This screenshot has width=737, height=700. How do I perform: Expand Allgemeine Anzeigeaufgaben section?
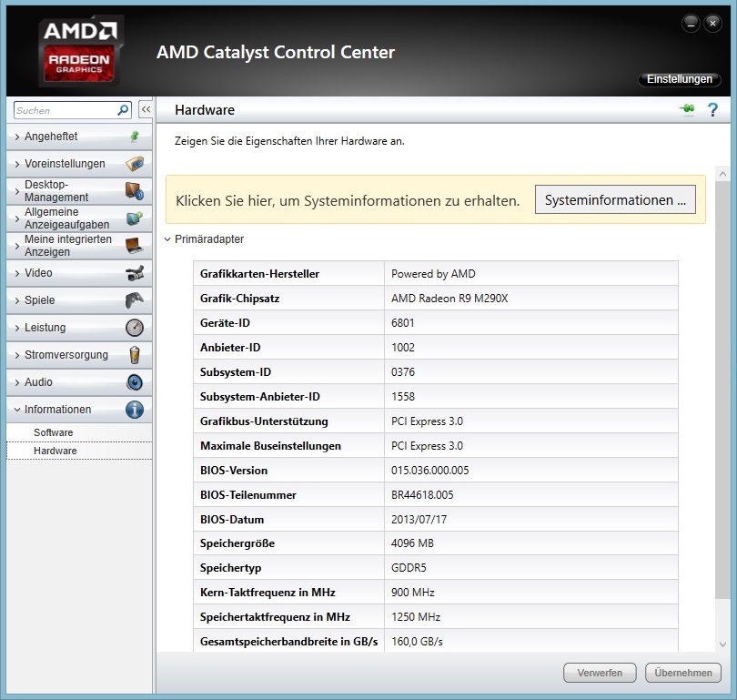click(x=17, y=218)
